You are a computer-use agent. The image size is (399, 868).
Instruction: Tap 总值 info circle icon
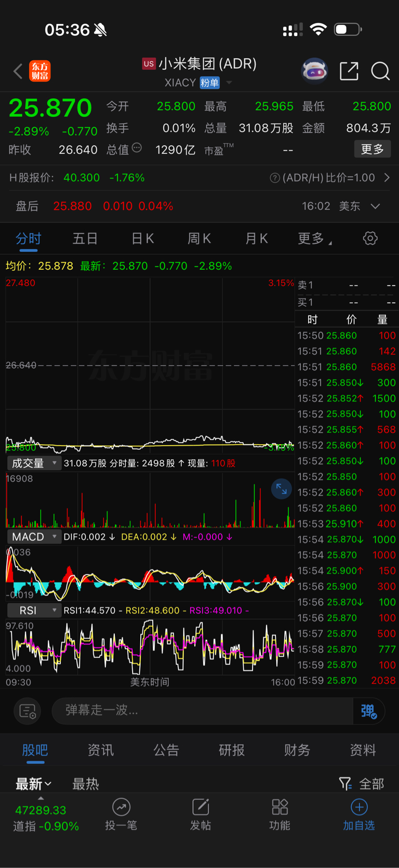[x=137, y=148]
